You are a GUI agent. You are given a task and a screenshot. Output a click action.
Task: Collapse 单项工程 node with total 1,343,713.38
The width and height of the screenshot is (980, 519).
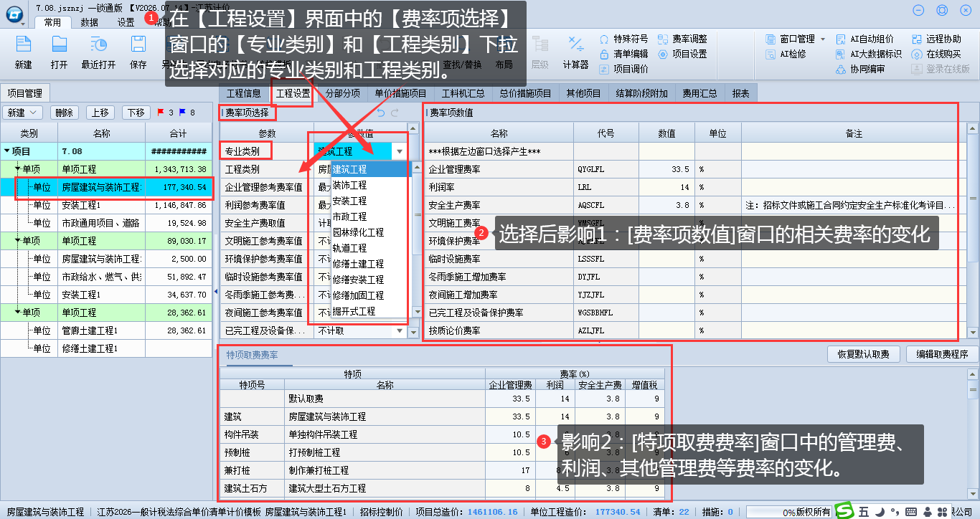click(x=18, y=169)
